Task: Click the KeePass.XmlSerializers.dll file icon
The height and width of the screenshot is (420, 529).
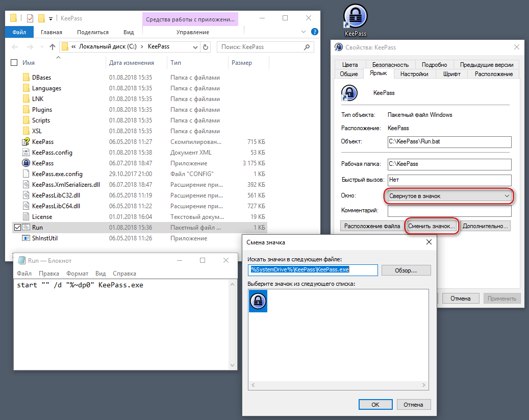Action: [x=26, y=185]
